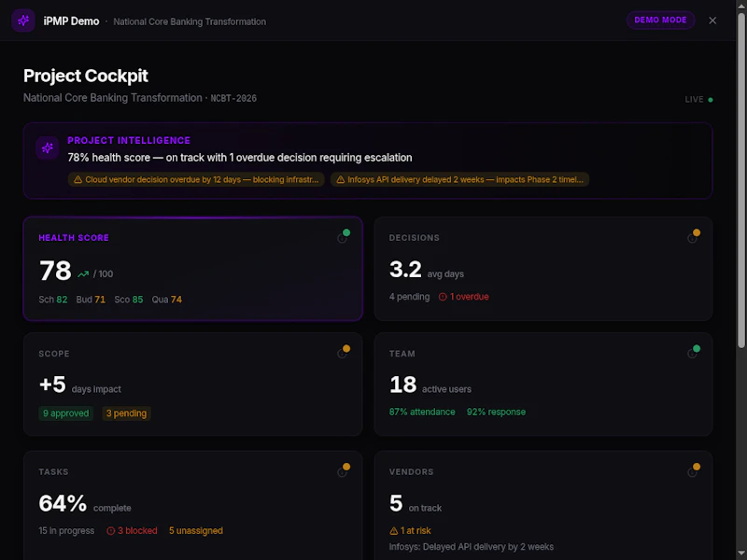Open info icon on Vendors card
The image size is (747, 560).
point(692,472)
